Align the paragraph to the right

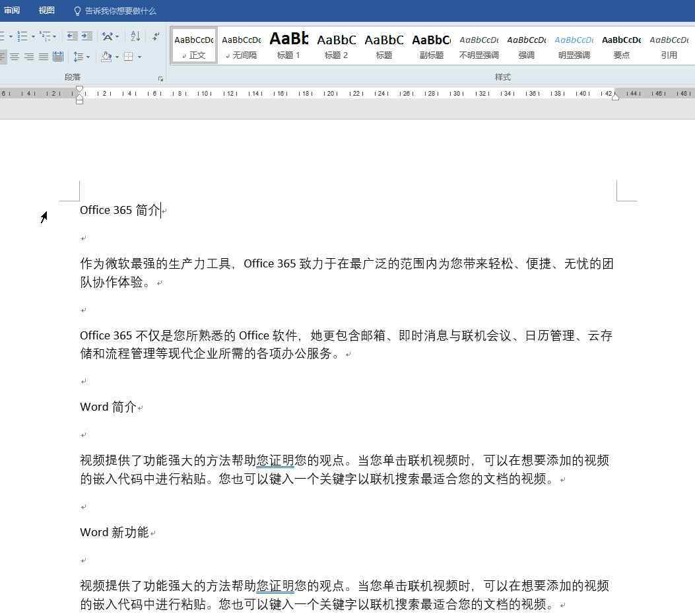tap(29, 57)
